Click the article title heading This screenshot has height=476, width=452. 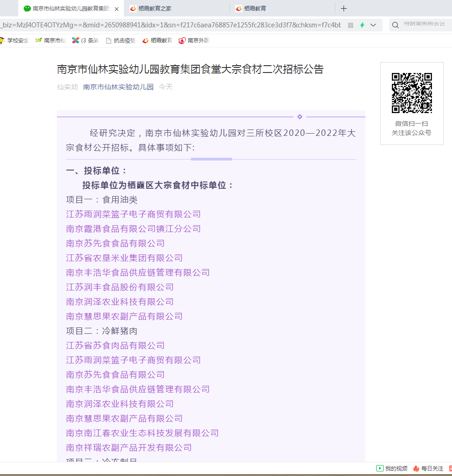tap(190, 69)
